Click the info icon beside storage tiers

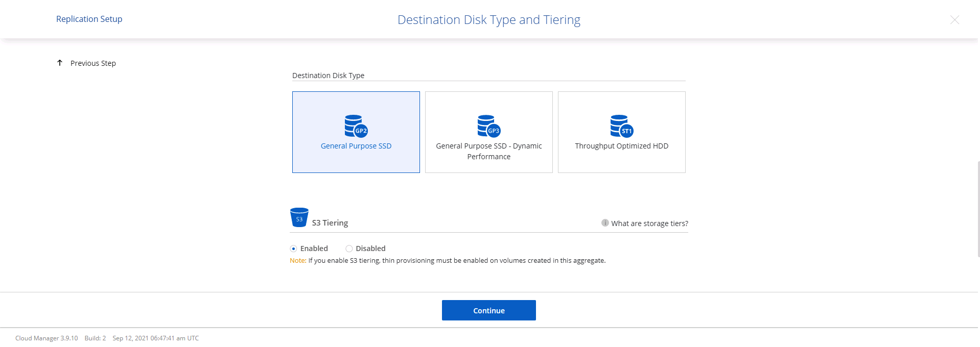click(605, 223)
